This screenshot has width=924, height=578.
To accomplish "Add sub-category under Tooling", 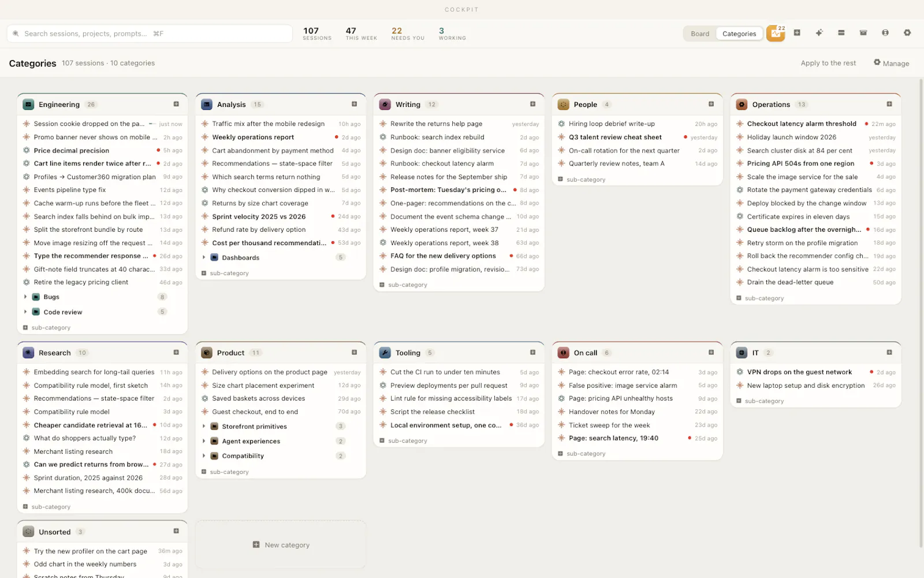I will pos(403,440).
